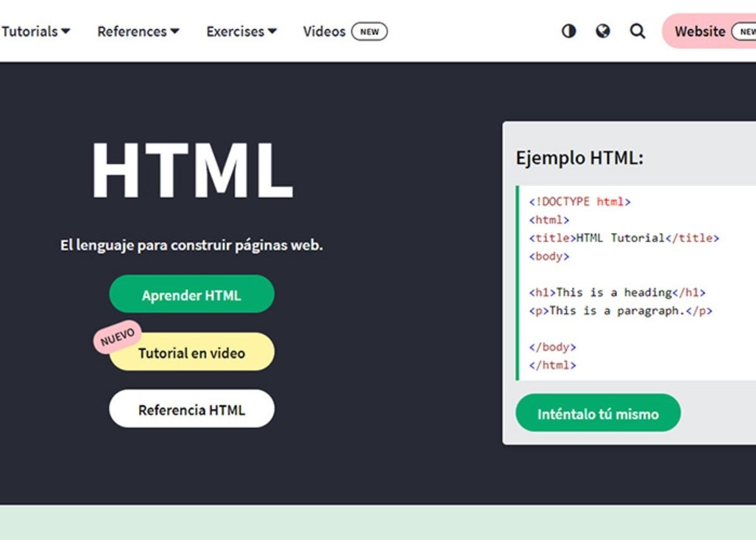Click the Inténtalo tú mismo button
The width and height of the screenshot is (756, 540).
pos(597,413)
